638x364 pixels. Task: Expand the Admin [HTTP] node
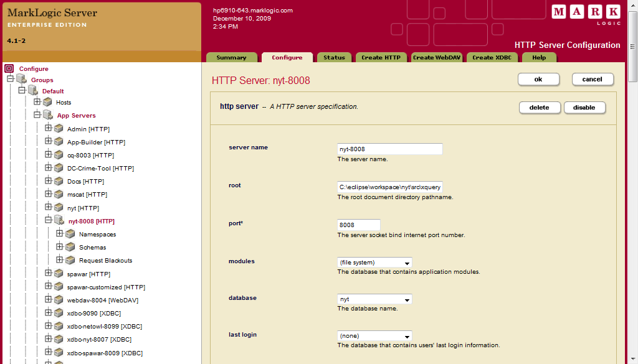click(49, 128)
